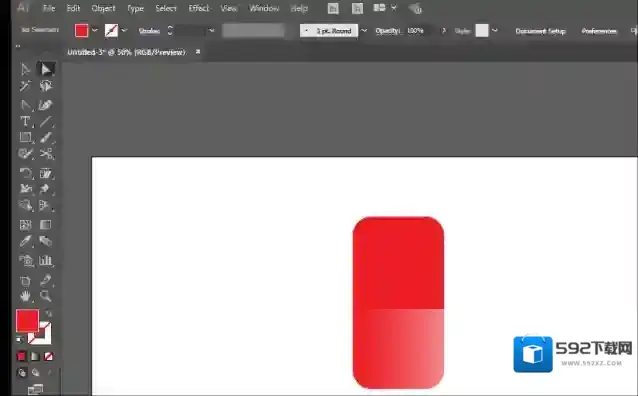
Task: Select the Perspective Grid tool
Action: (x=45, y=205)
